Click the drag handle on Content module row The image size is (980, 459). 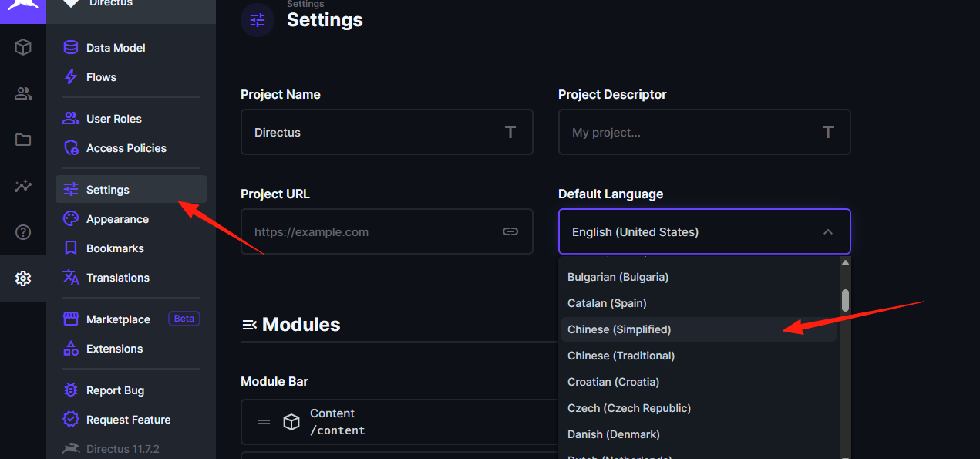tap(264, 422)
